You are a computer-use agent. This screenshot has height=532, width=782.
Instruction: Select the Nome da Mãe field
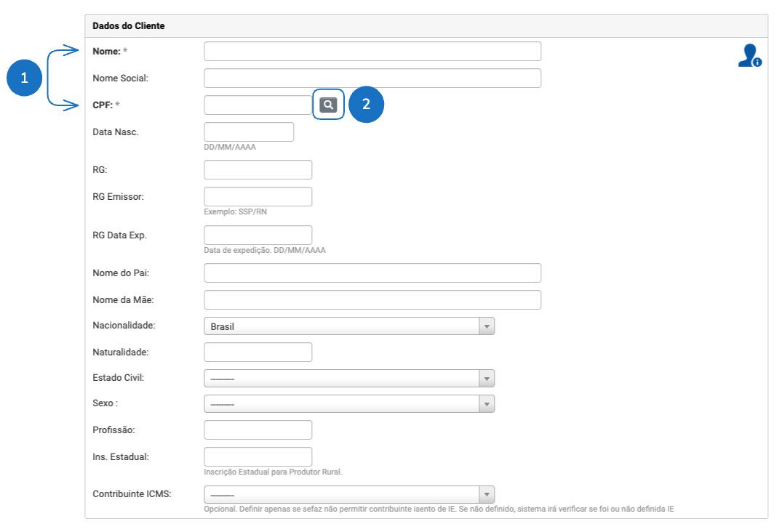[x=372, y=300]
